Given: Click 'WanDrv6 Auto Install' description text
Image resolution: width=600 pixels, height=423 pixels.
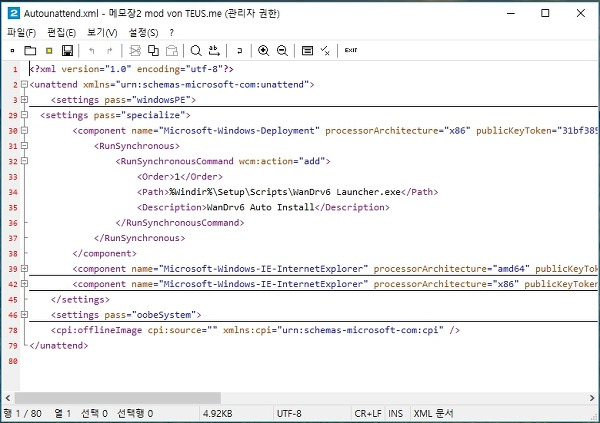Looking at the screenshot, I should pos(260,207).
